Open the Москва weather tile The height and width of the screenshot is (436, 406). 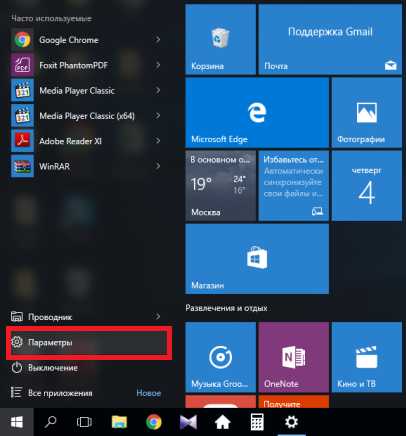point(220,186)
